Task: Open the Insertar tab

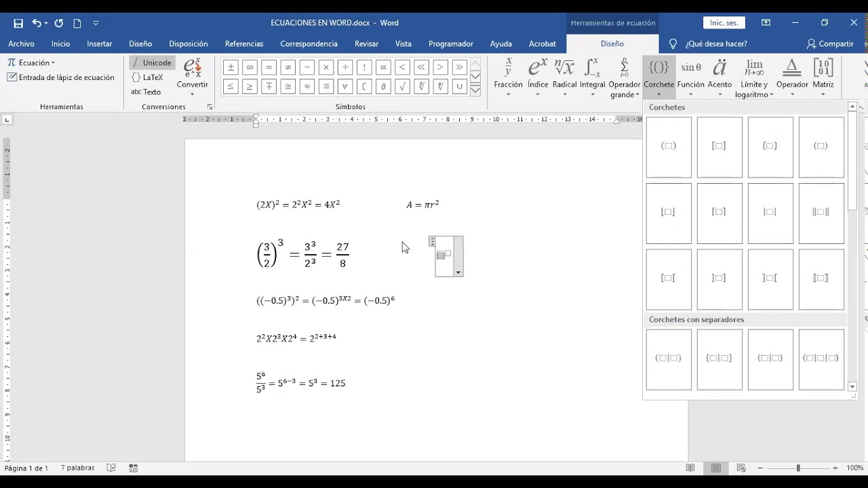Action: coord(99,43)
